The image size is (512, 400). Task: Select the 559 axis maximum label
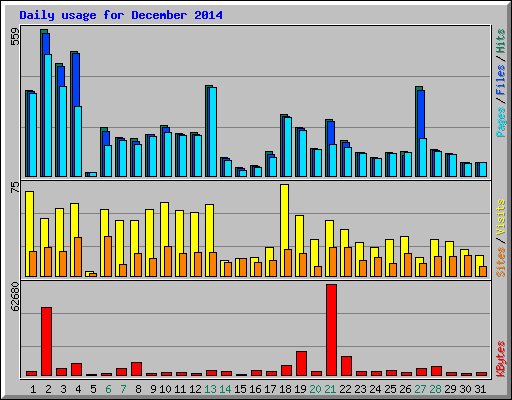[x=15, y=37]
